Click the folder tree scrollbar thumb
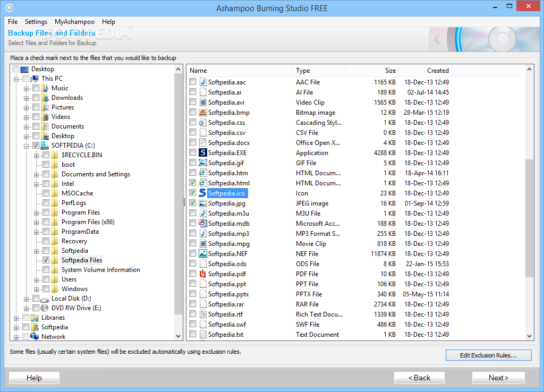Image resolution: width=544 pixels, height=392 pixels. 178,193
